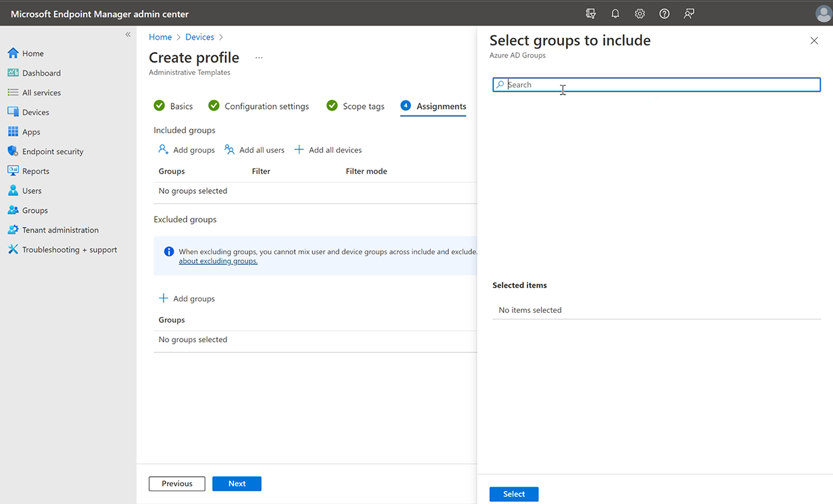The height and width of the screenshot is (504, 833).
Task: Go to the Basics step tab
Action: tap(173, 106)
